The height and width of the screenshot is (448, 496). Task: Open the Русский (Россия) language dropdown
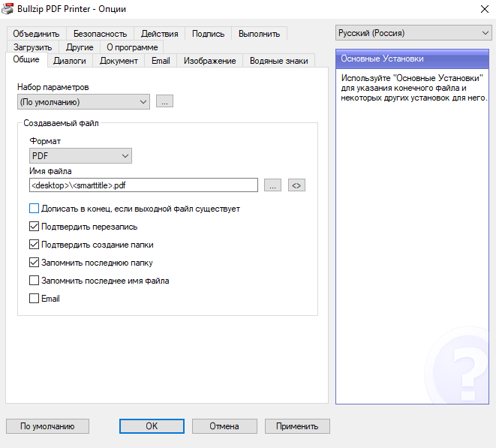pyautogui.click(x=413, y=33)
